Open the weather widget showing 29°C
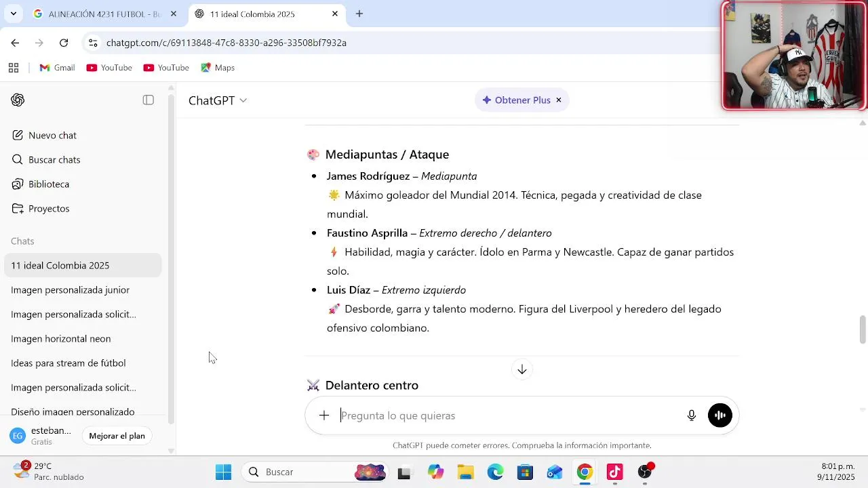The height and width of the screenshot is (488, 868). pyautogui.click(x=49, y=472)
